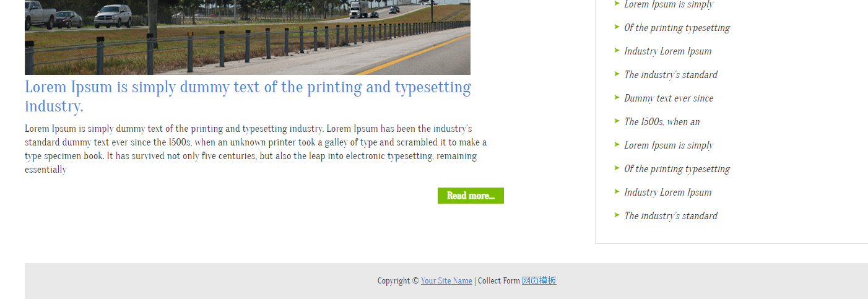Click the highway photo above the article heading
Viewport: 868px width, 299px height.
[x=248, y=37]
